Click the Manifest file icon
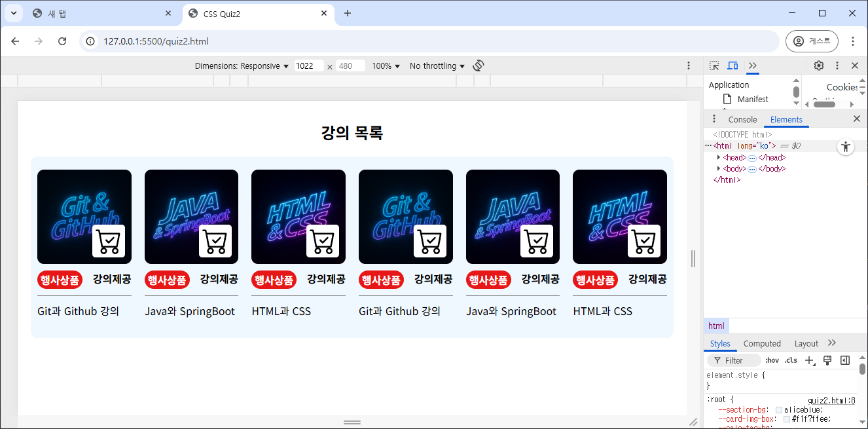Screen dimensions: 868x429 (727, 99)
